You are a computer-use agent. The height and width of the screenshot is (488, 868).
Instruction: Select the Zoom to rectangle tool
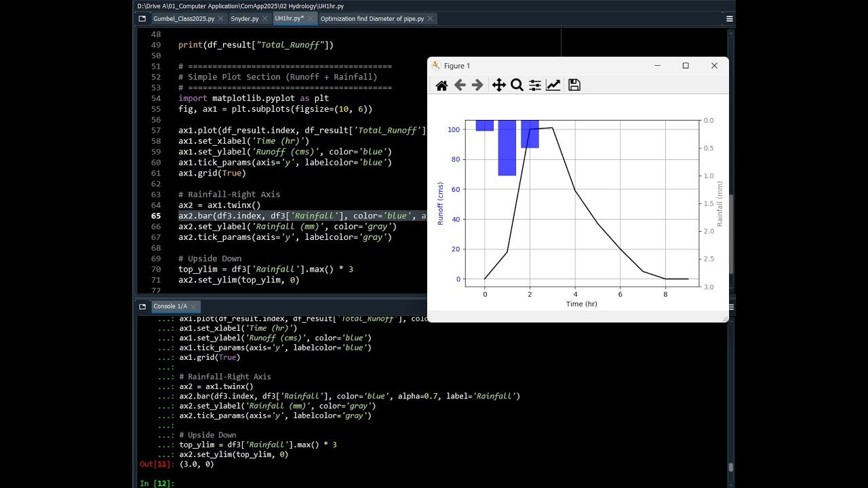(x=517, y=85)
